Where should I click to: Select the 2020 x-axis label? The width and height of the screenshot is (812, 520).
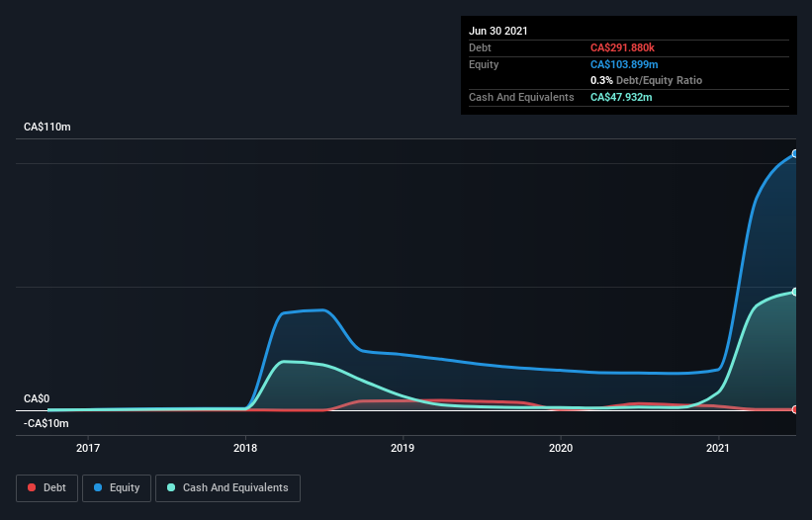click(x=561, y=448)
